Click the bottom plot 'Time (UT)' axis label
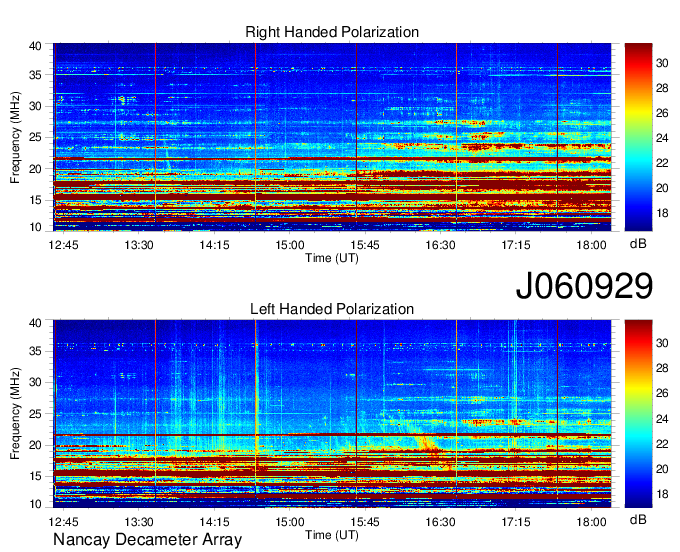680x552 pixels. point(332,535)
